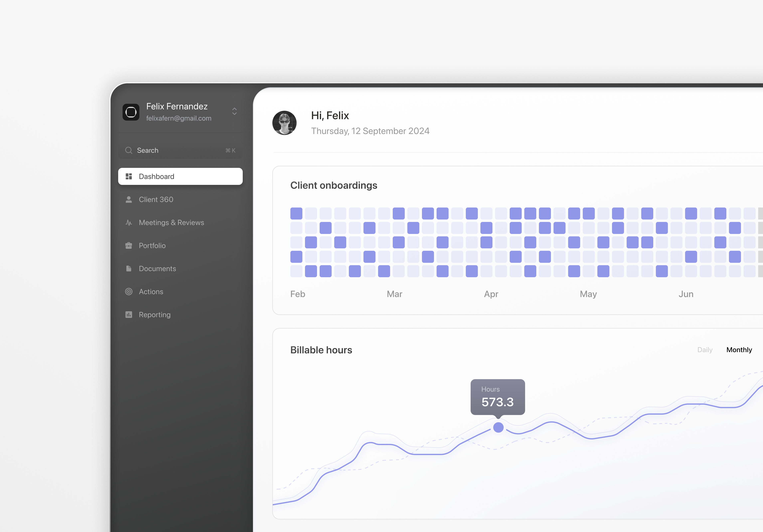Switch billable hours to Daily view
This screenshot has width=763, height=532.
(705, 350)
